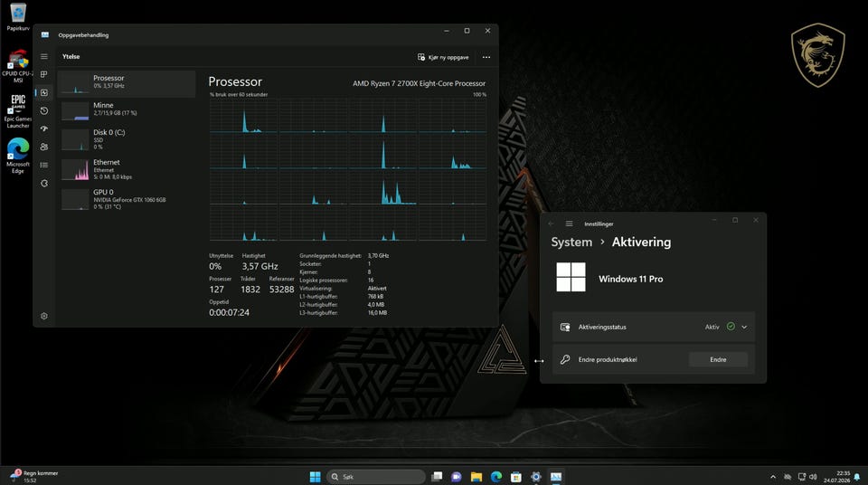This screenshot has width=868, height=485.
Task: Click the System breadcrumb in Settings
Action: pyautogui.click(x=571, y=242)
